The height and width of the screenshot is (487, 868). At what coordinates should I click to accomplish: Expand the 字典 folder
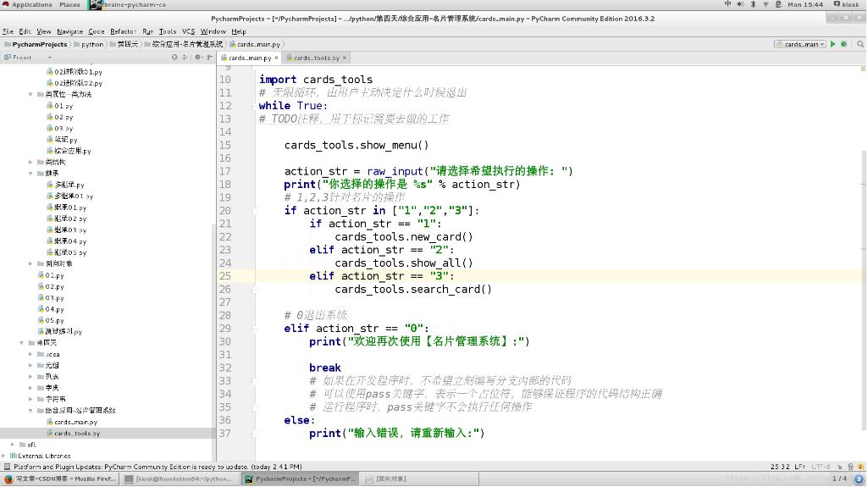pos(30,388)
